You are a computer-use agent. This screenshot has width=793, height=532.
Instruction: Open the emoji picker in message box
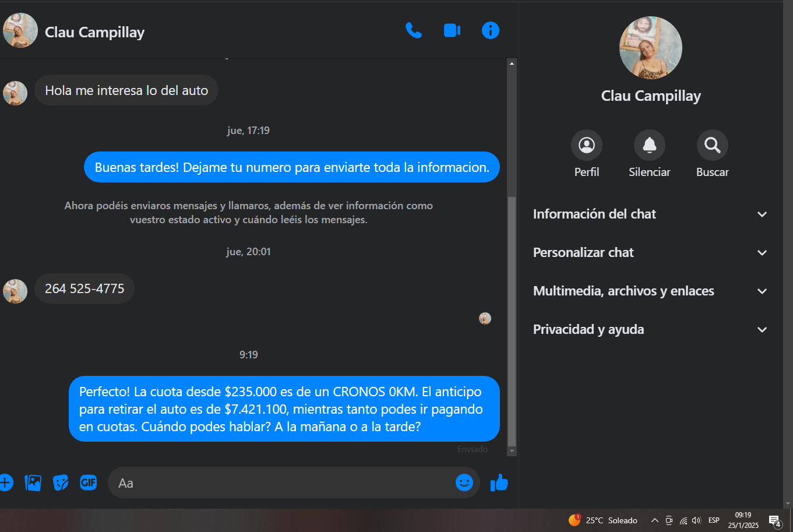(464, 482)
